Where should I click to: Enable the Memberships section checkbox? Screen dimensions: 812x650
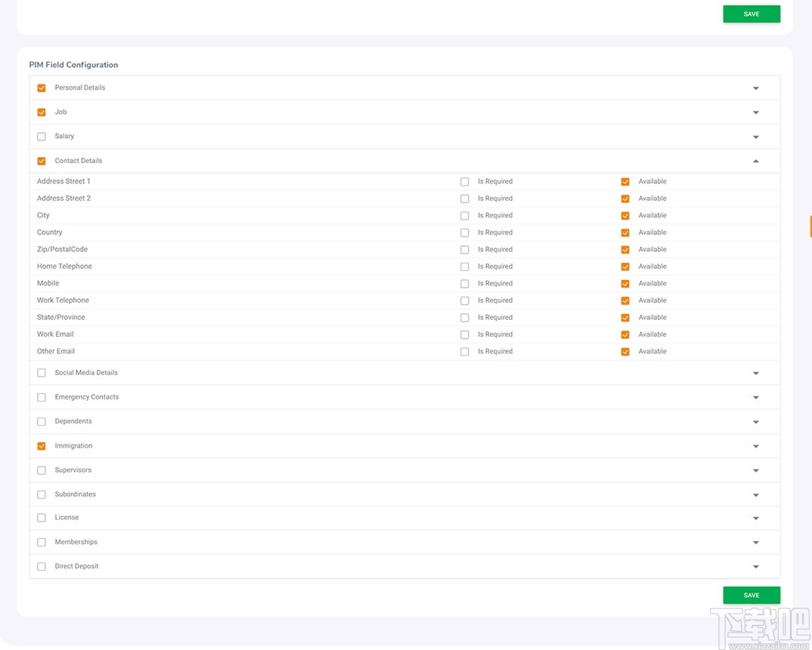point(42,542)
